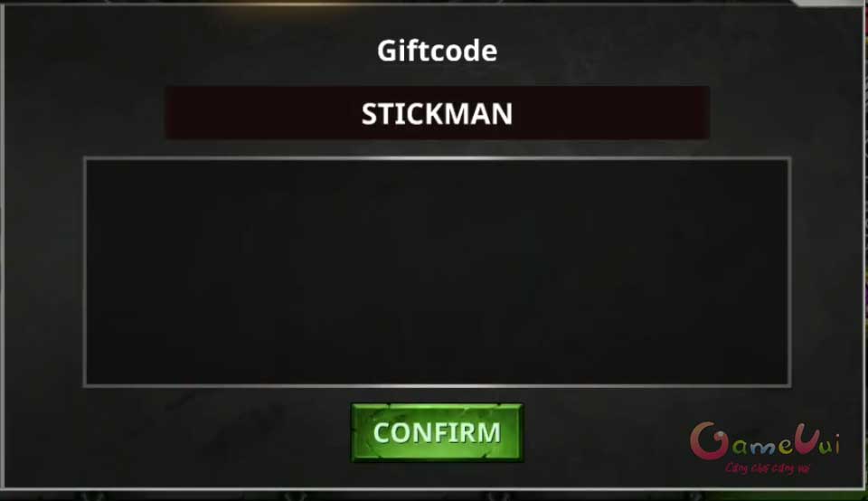Click the bottom border of the rewards panel
The image size is (868, 501).
point(437,384)
